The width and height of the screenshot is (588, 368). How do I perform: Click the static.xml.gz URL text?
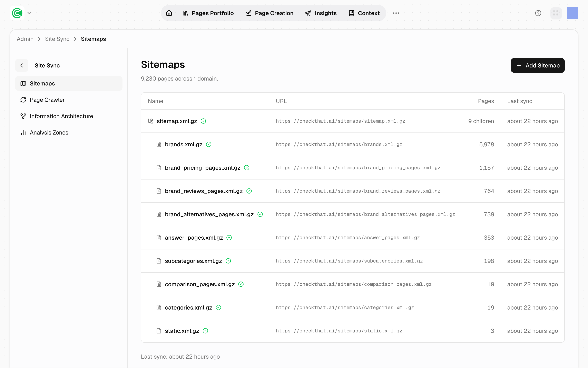point(339,331)
